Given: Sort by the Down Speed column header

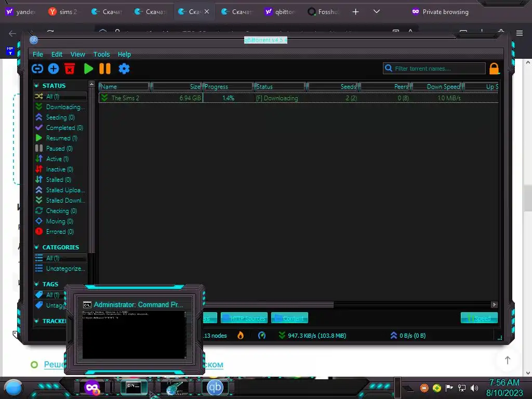Looking at the screenshot, I should (x=437, y=87).
